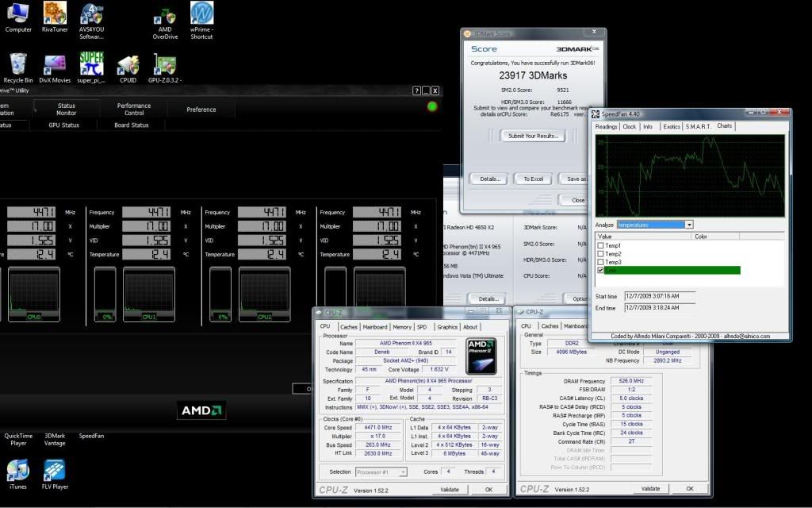Open the super_pi desktop icon

[x=91, y=65]
